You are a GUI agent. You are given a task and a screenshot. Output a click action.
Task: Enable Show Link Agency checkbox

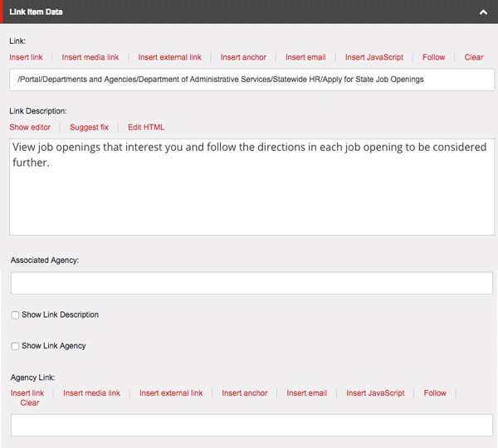tap(16, 346)
